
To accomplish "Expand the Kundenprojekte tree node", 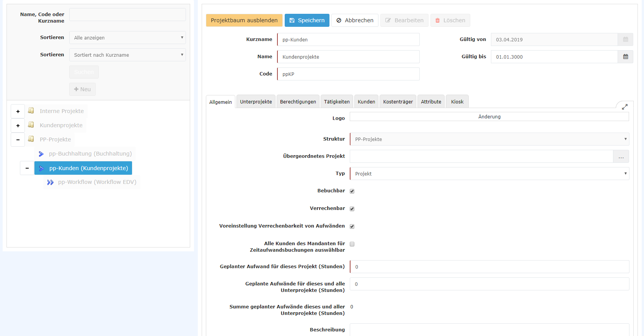I will [x=18, y=126].
